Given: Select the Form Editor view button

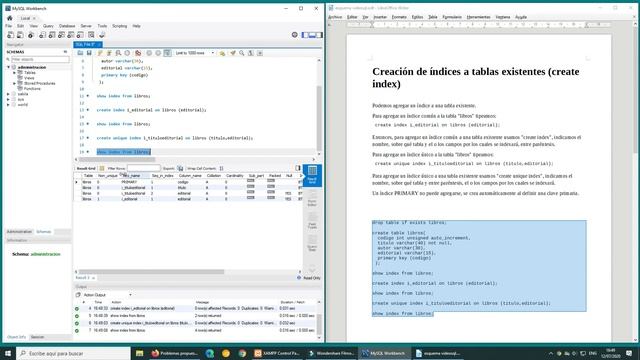Looking at the screenshot, I should pyautogui.click(x=312, y=198).
